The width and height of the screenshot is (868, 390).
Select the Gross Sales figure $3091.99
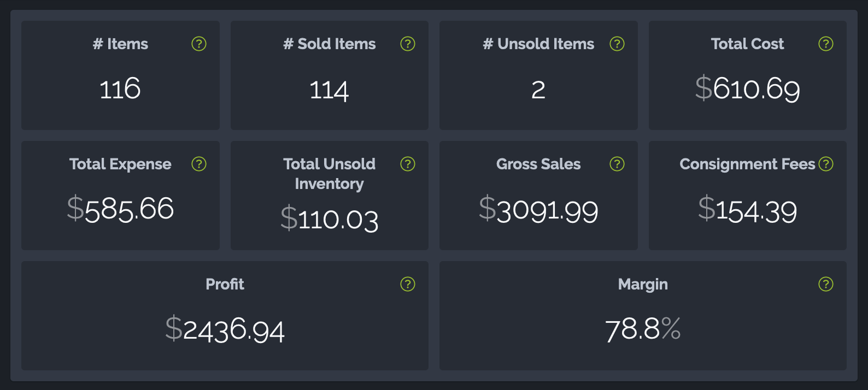(538, 210)
